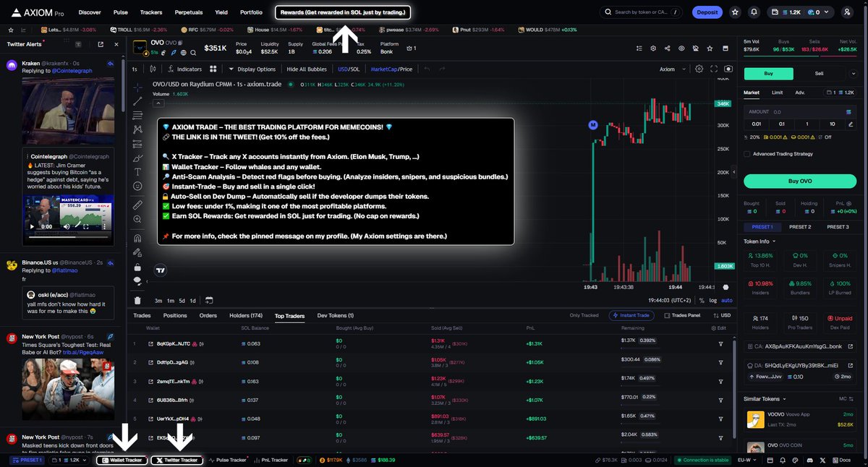Click the Buy OVO button

coord(800,181)
